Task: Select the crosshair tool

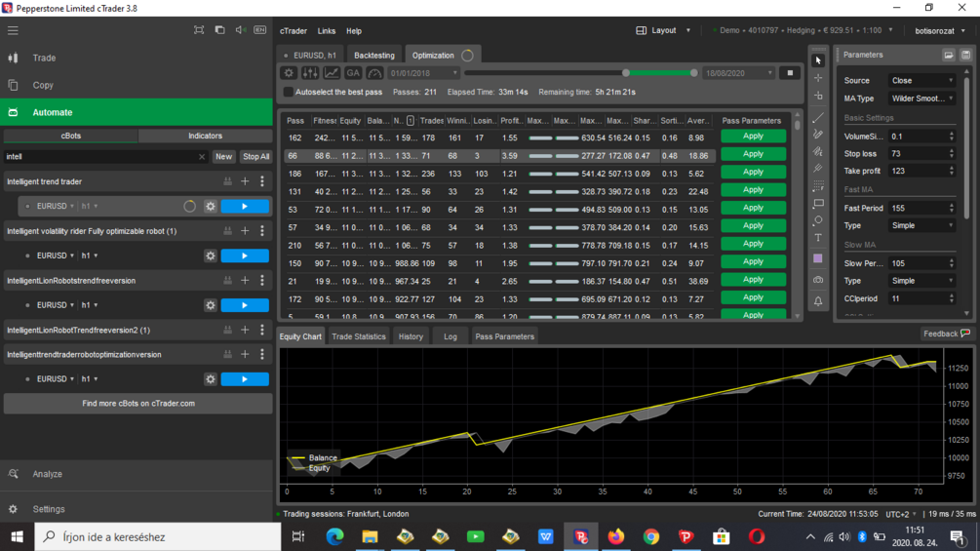Action: click(818, 78)
